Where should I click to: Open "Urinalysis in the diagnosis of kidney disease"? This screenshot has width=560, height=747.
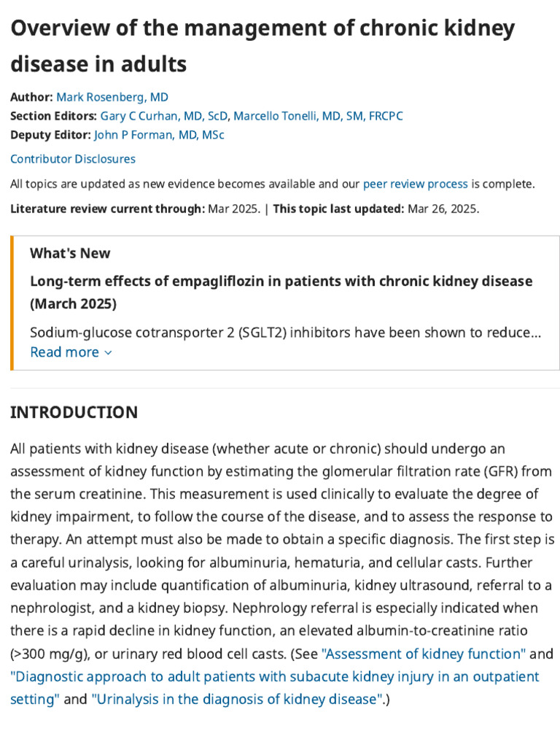pos(238,699)
